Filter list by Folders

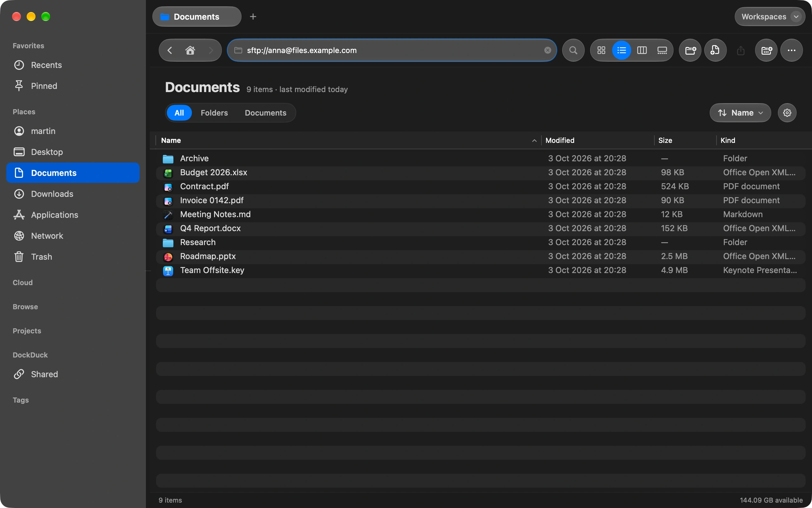coord(214,113)
